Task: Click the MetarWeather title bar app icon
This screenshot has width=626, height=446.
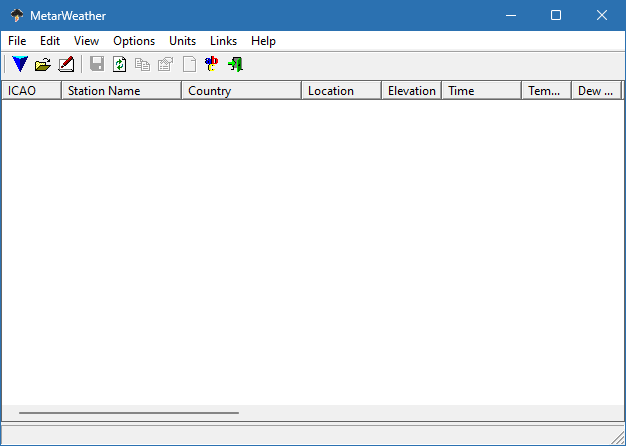Action: [x=17, y=15]
